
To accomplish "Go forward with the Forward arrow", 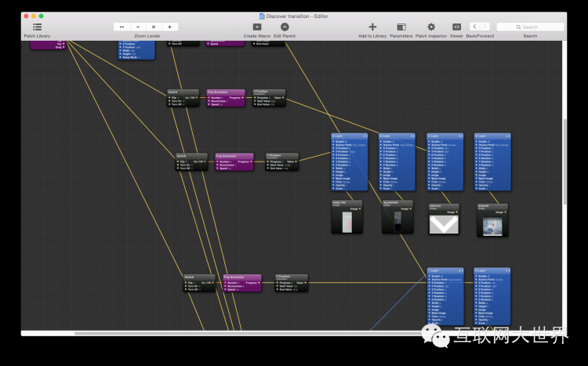I will [x=485, y=27].
